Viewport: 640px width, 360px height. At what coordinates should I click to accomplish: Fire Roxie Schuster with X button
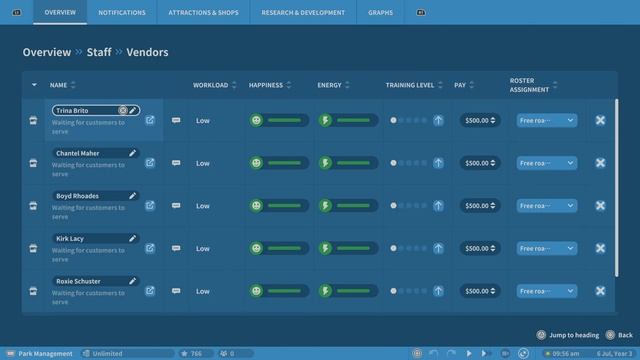pyautogui.click(x=600, y=291)
